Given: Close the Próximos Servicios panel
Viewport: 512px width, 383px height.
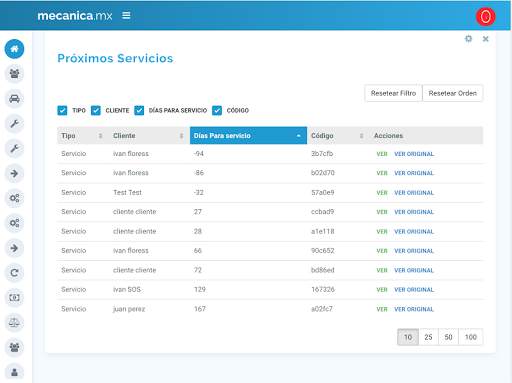Looking at the screenshot, I should 486,39.
